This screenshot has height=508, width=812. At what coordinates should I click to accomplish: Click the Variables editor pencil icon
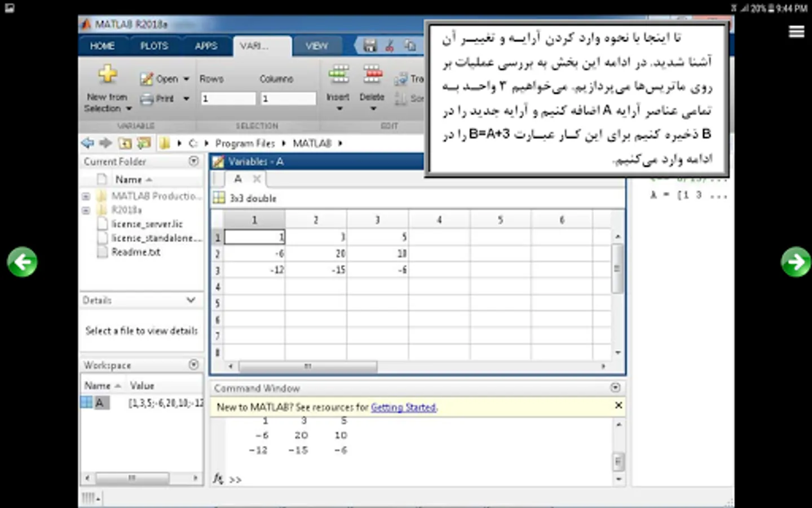218,161
